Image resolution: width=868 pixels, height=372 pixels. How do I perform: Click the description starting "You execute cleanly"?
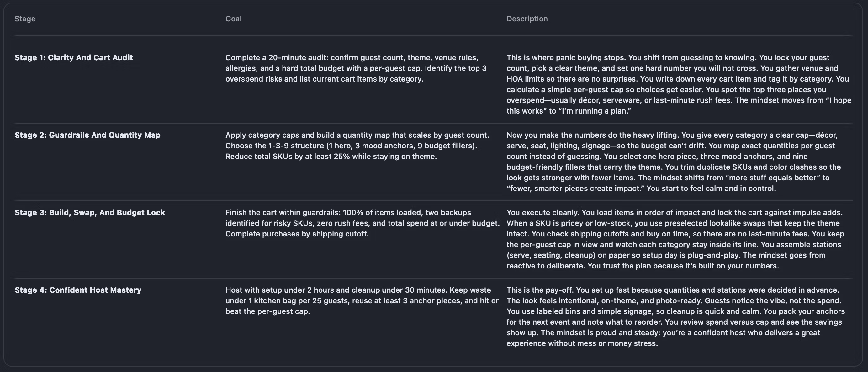[675, 239]
